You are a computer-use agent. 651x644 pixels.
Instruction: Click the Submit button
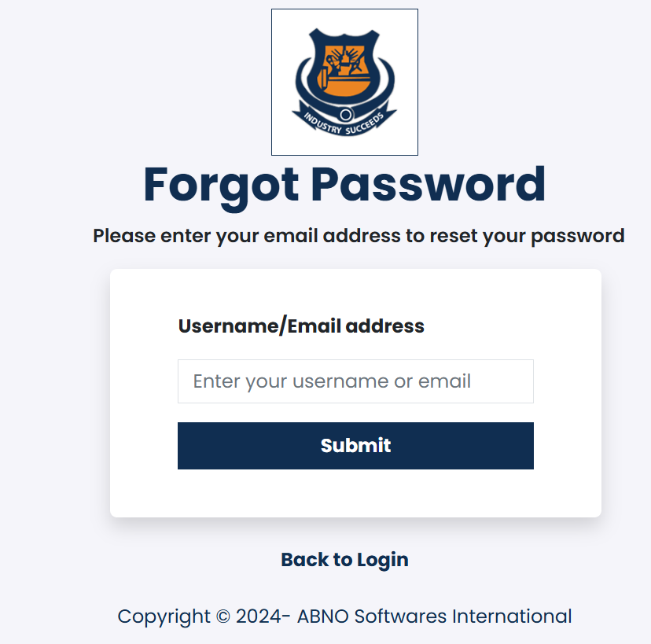pyautogui.click(x=356, y=446)
